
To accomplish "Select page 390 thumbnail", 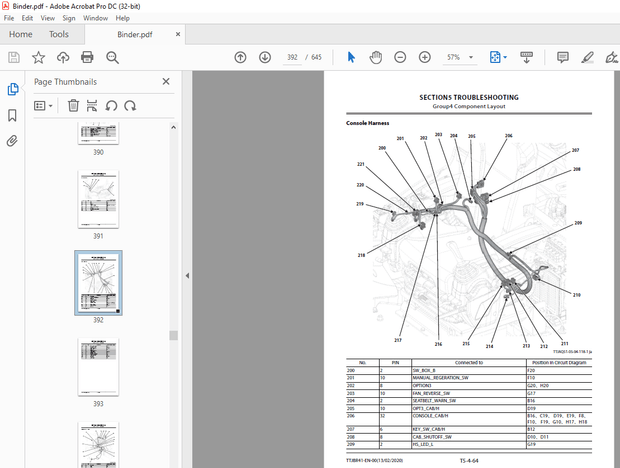I will pyautogui.click(x=98, y=134).
